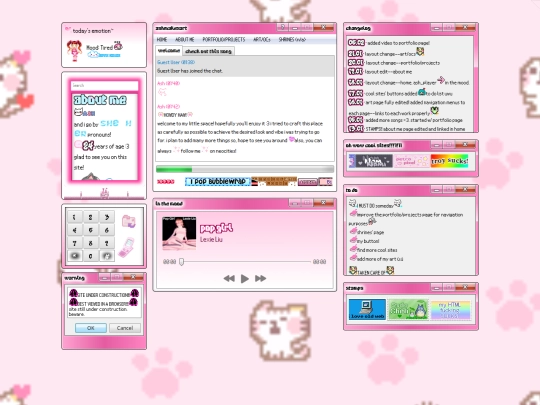This screenshot has height=405, width=540.
Task: Click the 'Lexie Liu' artist name
Action: coord(211,239)
